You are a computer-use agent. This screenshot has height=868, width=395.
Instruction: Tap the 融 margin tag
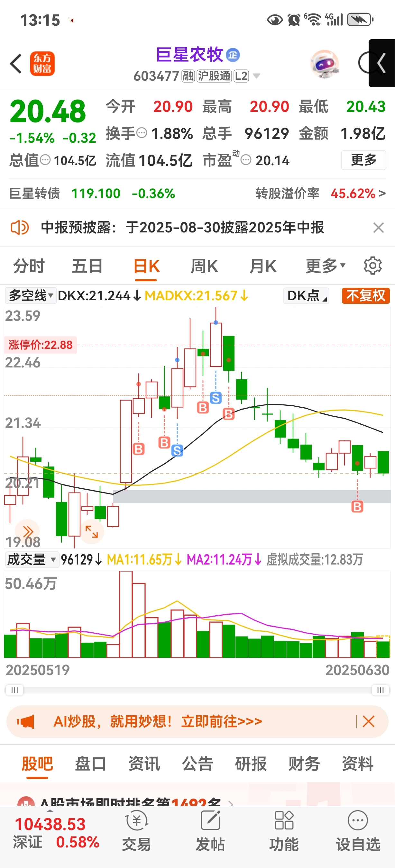[188, 76]
